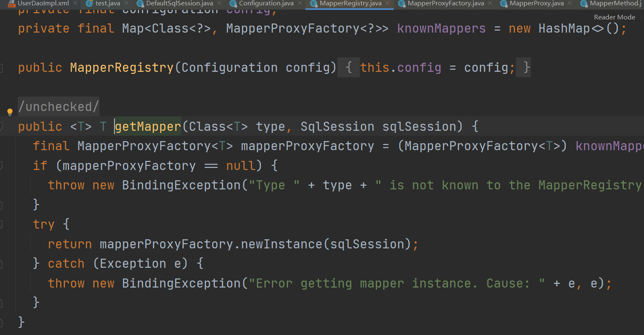Click this.config in the constructor body

tap(401, 68)
